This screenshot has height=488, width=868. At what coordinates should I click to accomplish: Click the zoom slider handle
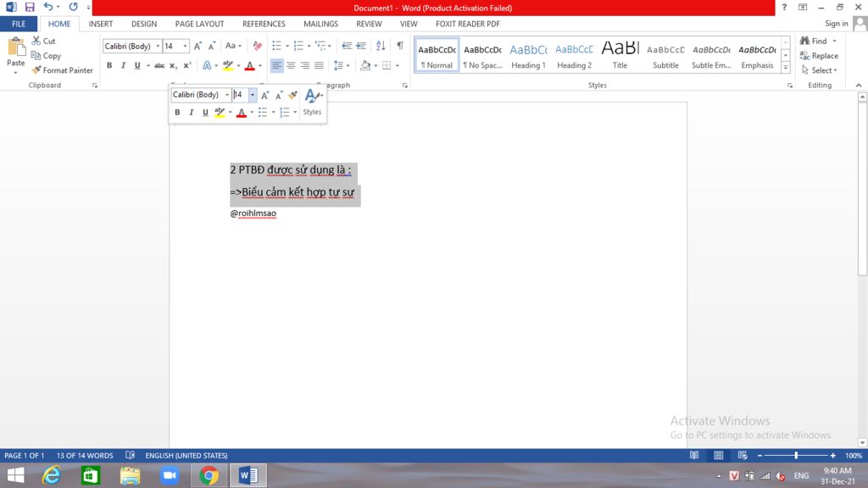796,455
